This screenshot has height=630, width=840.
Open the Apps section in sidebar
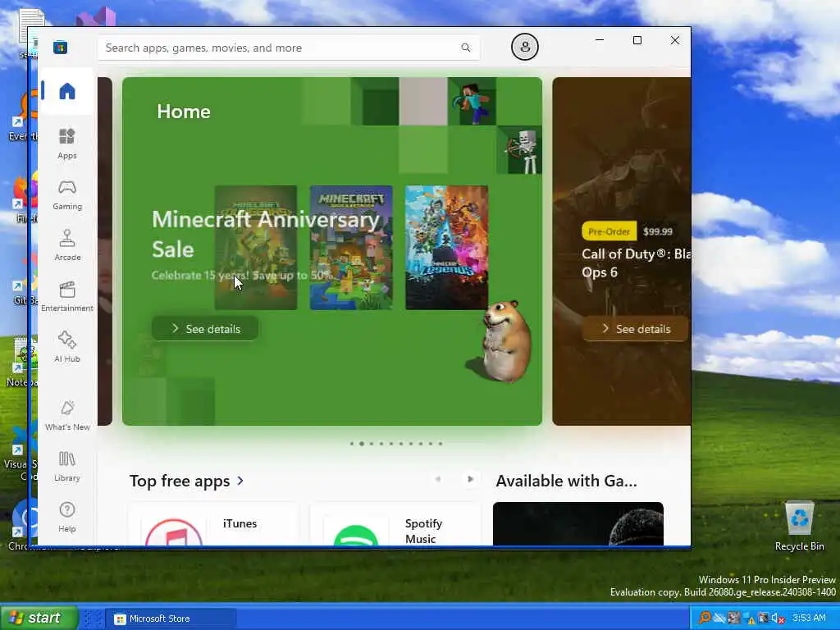[x=67, y=144]
